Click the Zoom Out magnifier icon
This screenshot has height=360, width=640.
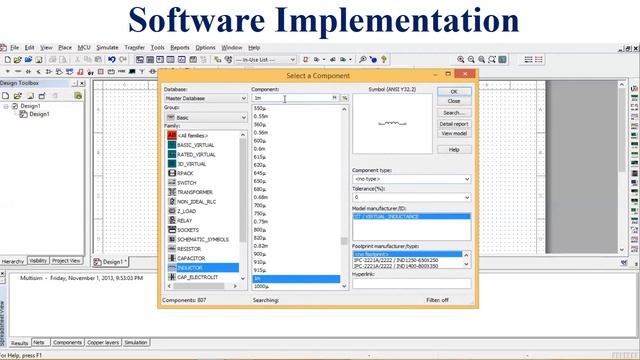click(x=471, y=60)
